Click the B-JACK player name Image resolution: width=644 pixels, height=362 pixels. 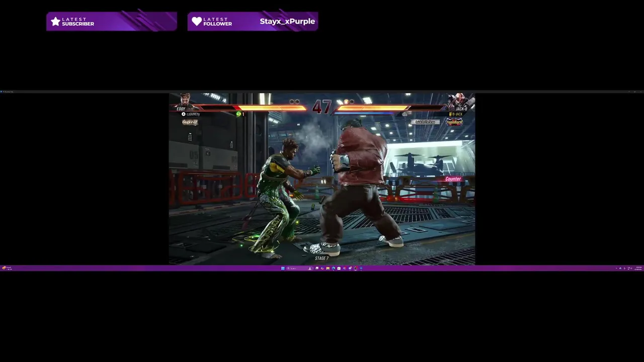(x=458, y=114)
